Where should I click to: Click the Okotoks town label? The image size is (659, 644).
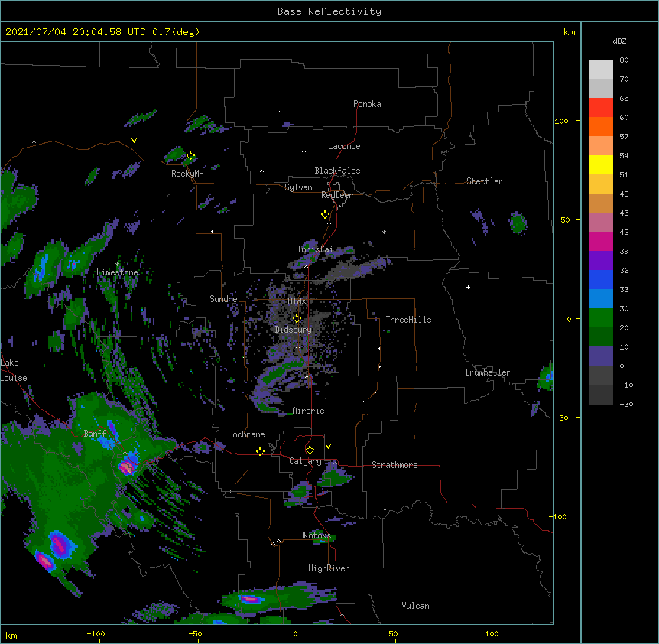pyautogui.click(x=315, y=535)
